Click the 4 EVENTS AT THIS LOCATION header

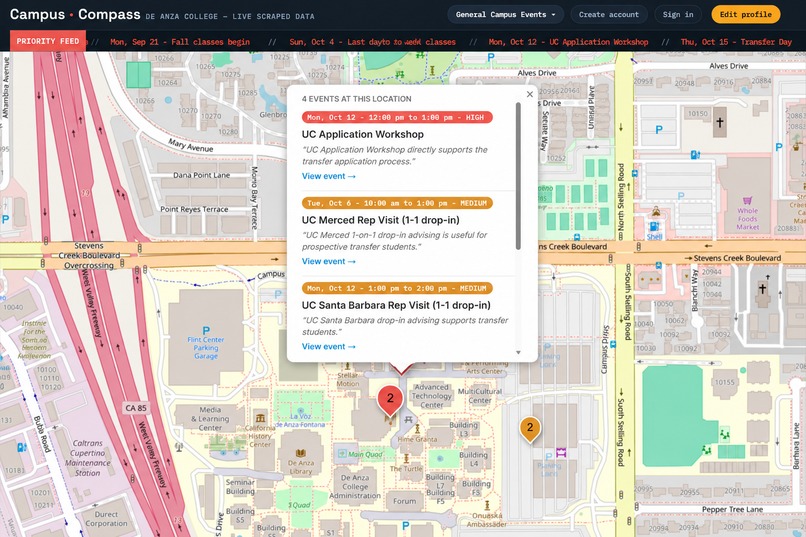(357, 99)
